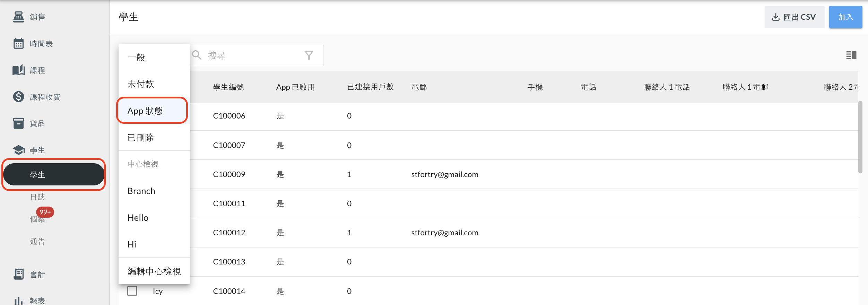Sort by 學生編號 column header

coord(228,87)
